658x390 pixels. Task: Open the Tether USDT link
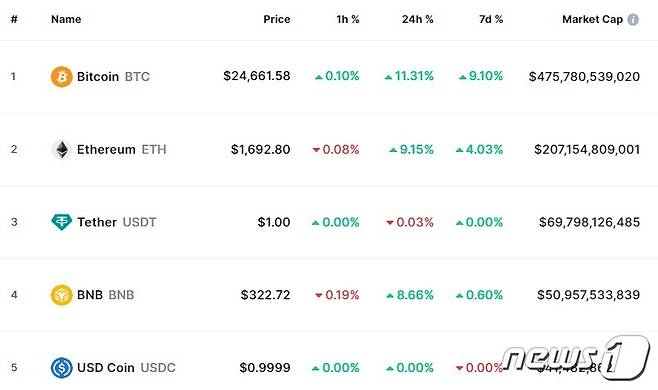117,222
